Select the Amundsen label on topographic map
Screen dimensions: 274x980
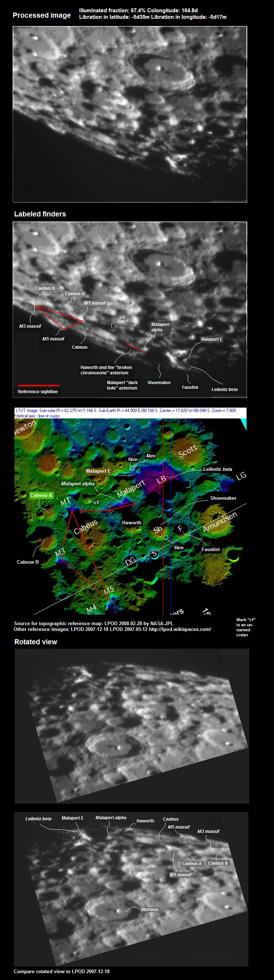tap(220, 522)
